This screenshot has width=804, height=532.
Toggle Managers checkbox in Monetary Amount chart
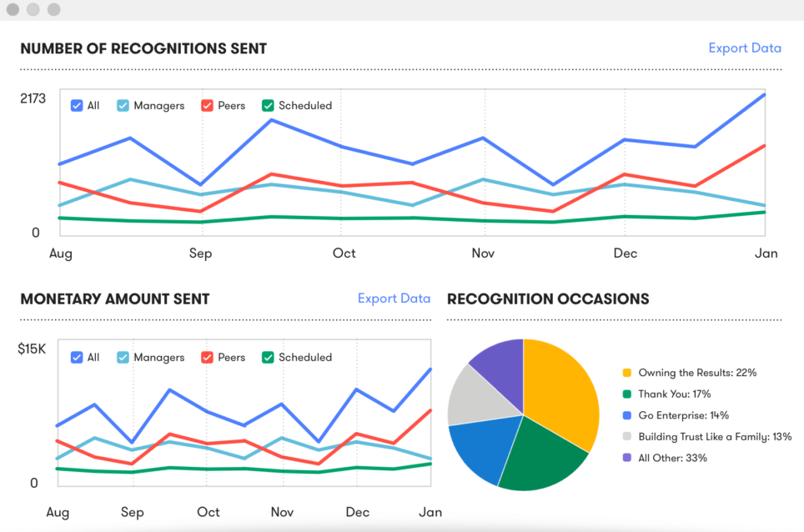tap(123, 357)
